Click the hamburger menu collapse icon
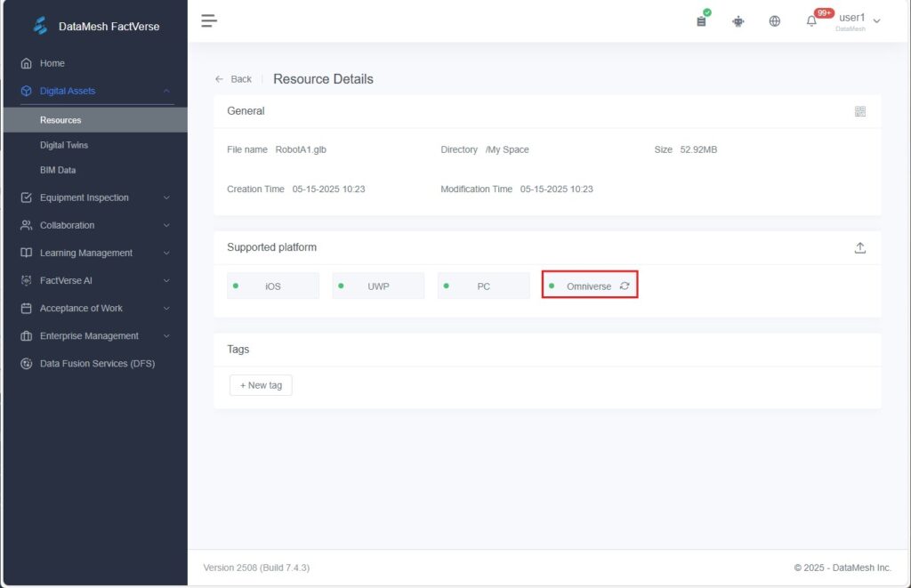The width and height of the screenshot is (911, 588). click(209, 20)
